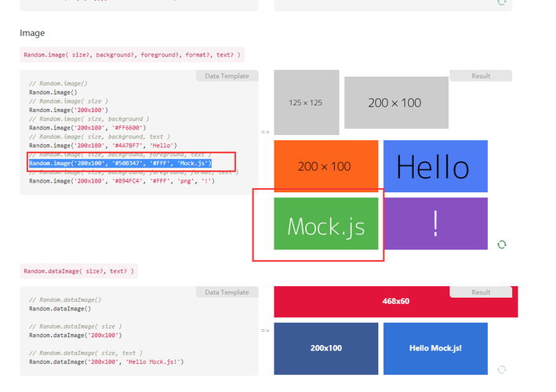Image resolution: width=556 pixels, height=392 pixels.
Task: Select the gray 200 × 100 placeholder image
Action: pos(396,103)
